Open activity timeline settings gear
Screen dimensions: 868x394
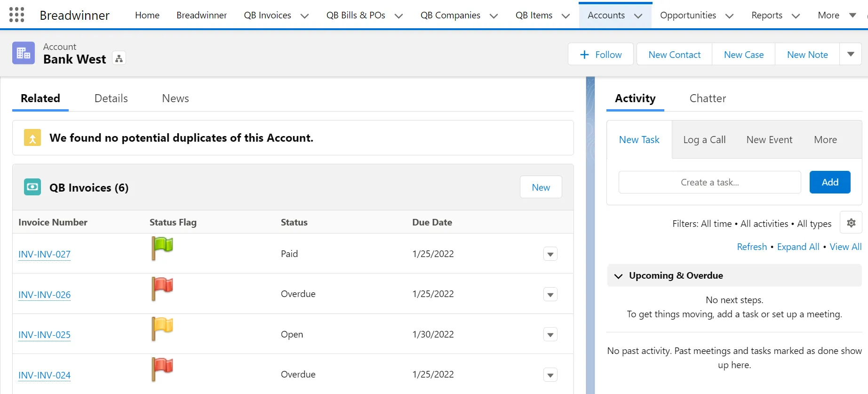click(x=851, y=223)
